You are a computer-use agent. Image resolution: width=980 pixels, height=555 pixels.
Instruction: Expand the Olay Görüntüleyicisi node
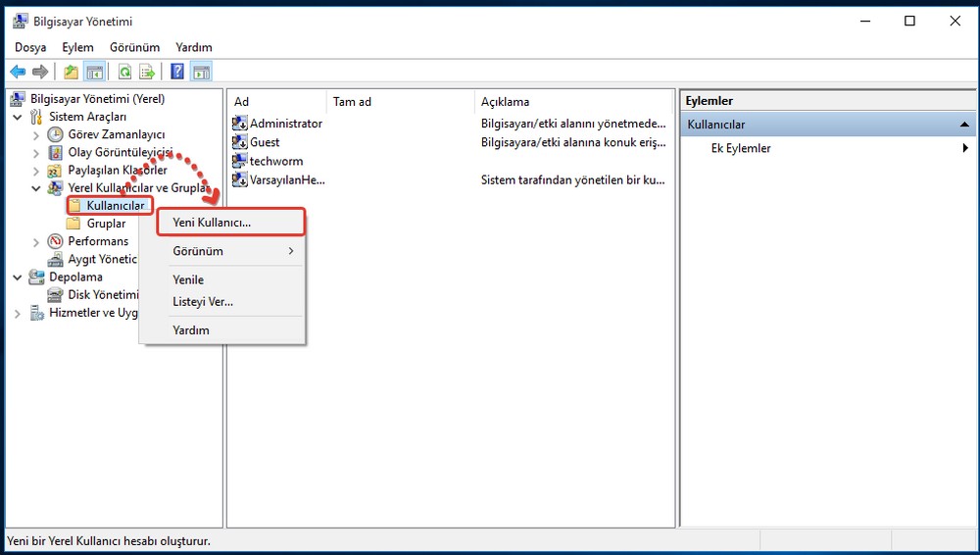pyautogui.click(x=36, y=153)
